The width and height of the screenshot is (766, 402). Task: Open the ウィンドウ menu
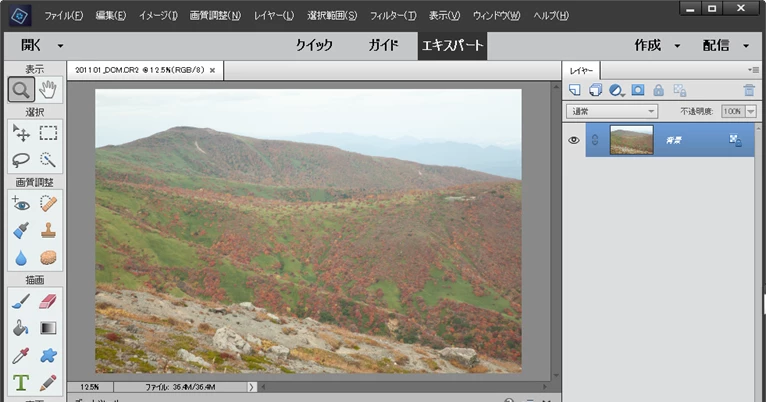click(x=496, y=16)
